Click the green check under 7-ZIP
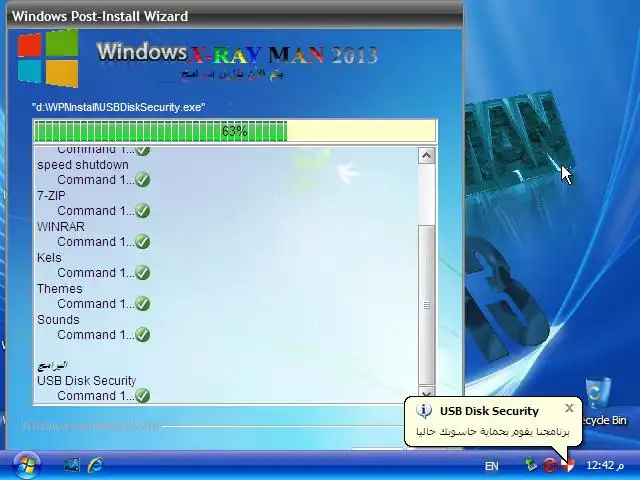The height and width of the screenshot is (480, 640). (142, 211)
